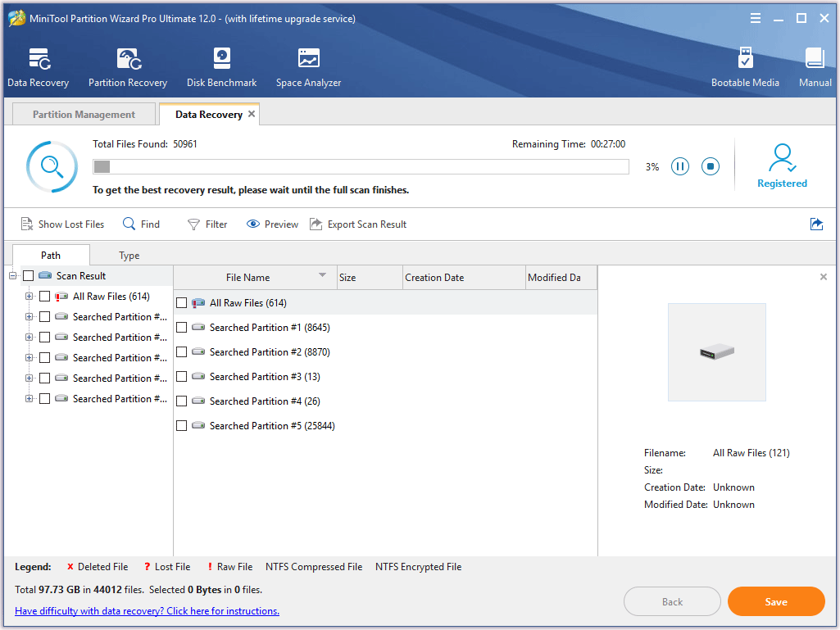This screenshot has height=630, width=840.
Task: Open the Manual
Action: (815, 67)
